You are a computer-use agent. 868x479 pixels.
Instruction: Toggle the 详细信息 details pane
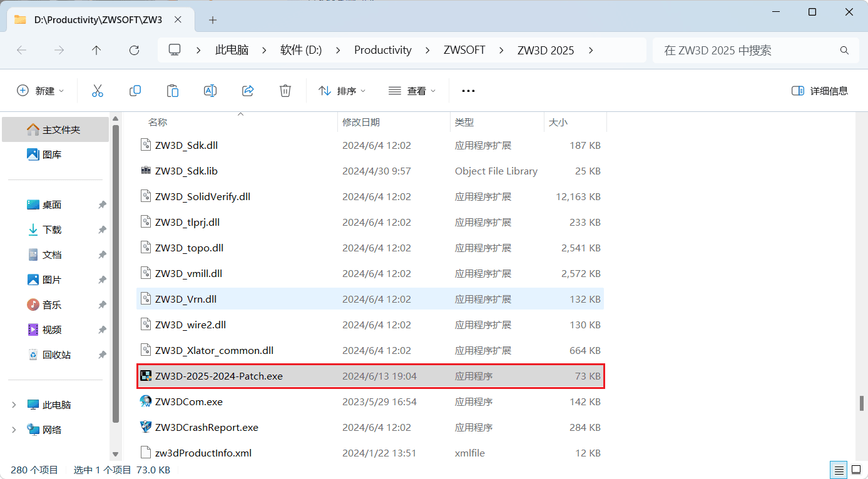pyautogui.click(x=820, y=91)
